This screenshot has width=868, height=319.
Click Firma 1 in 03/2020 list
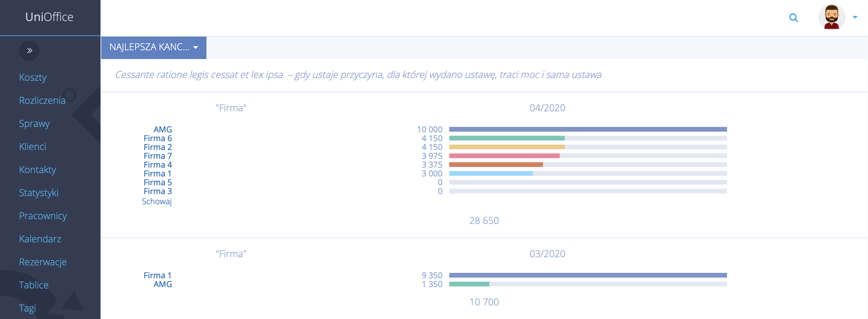pyautogui.click(x=158, y=275)
